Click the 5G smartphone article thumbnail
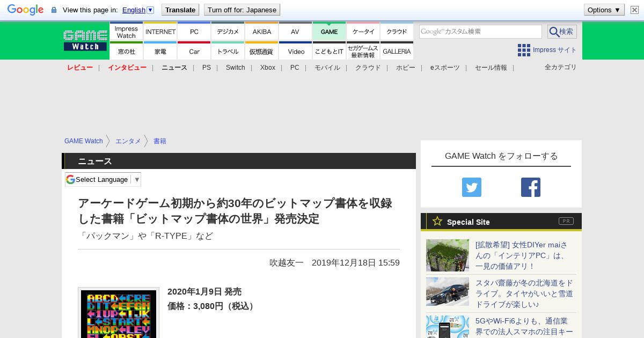 point(448,327)
